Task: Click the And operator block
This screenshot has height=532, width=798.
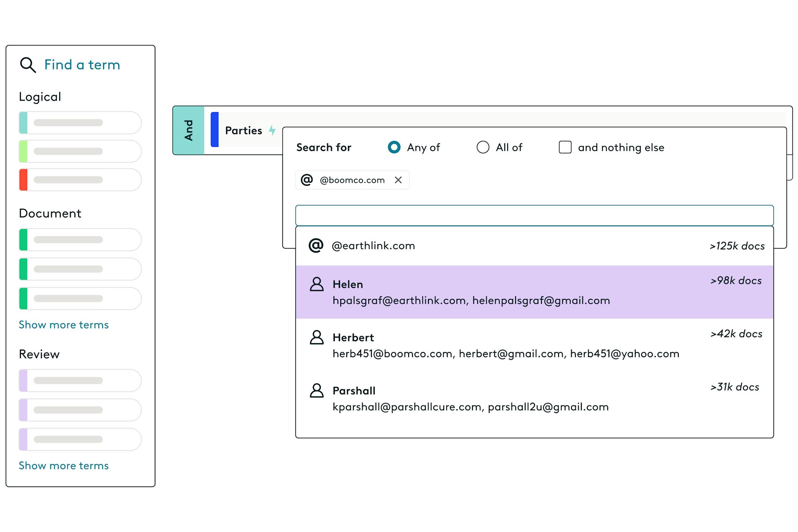Action: [x=188, y=131]
